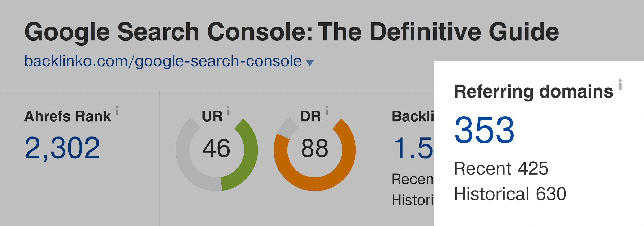Click the Ahrefs Rank value 2,302
Image resolution: width=644 pixels, height=226 pixels.
click(62, 148)
